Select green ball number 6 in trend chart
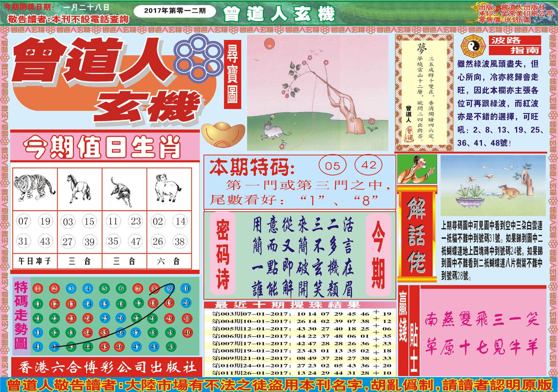Screen dimensions: 558x392 tap(121, 289)
